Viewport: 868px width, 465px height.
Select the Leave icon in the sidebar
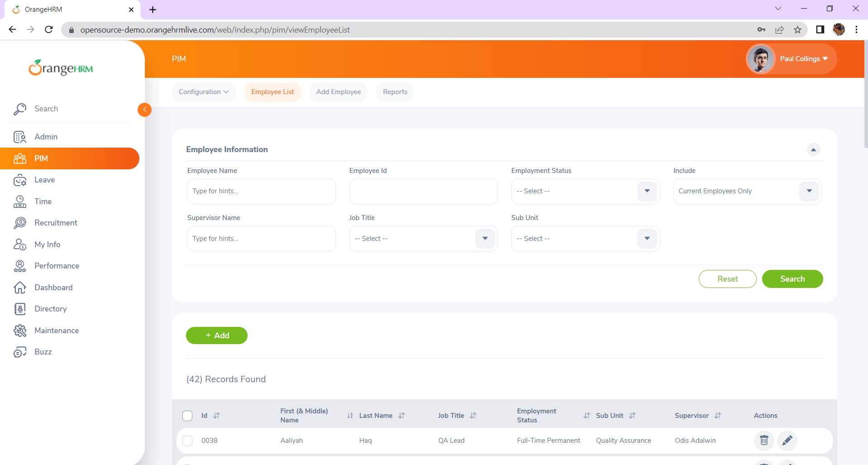point(19,180)
